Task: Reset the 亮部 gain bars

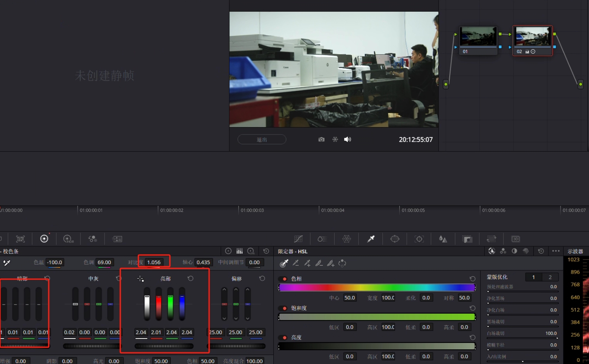Action: coord(191,279)
